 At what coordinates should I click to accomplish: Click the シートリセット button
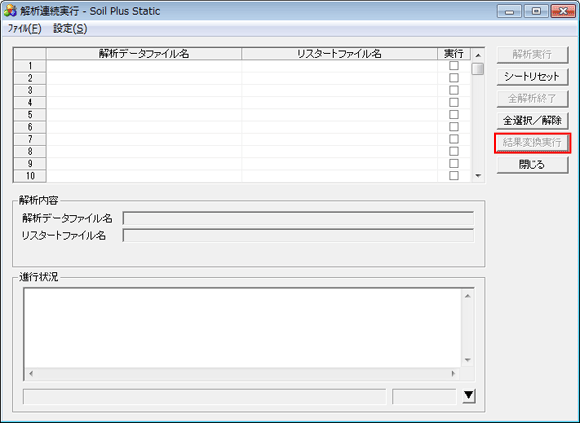pos(532,77)
